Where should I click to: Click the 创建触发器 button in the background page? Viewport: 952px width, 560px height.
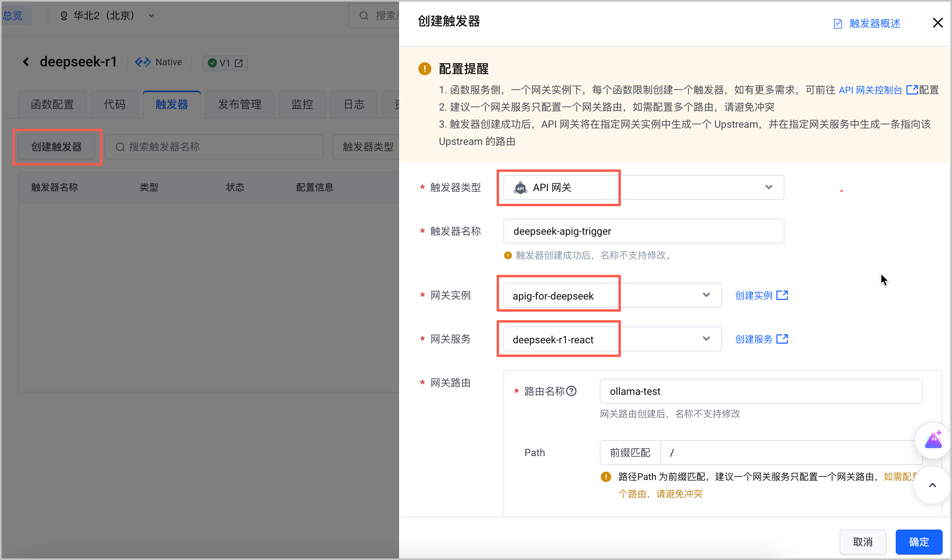pos(57,147)
